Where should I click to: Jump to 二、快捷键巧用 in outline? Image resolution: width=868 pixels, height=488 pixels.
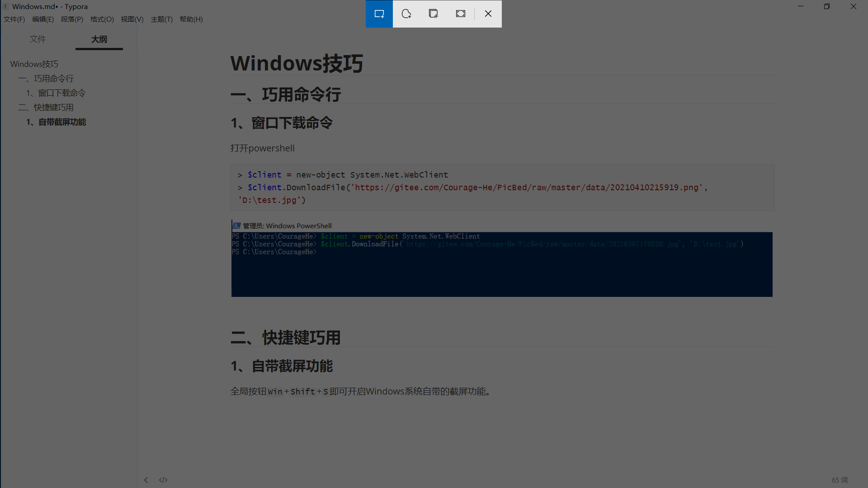46,108
